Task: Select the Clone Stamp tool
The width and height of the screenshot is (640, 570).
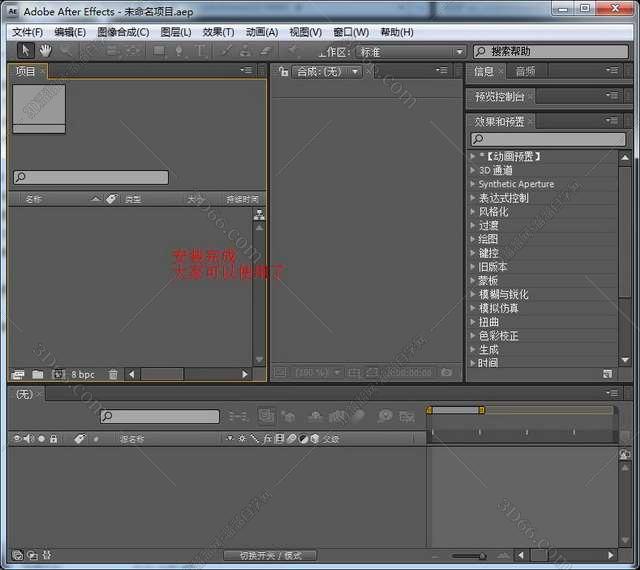Action: [245, 51]
